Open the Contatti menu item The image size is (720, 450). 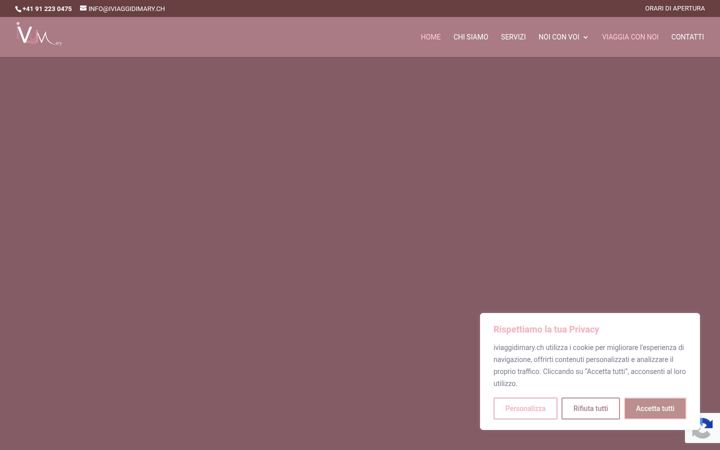(x=687, y=37)
